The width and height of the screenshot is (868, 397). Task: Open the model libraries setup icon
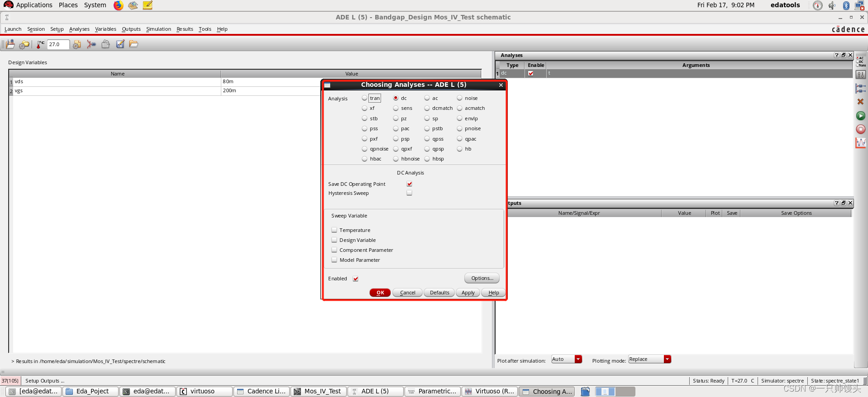(x=77, y=44)
